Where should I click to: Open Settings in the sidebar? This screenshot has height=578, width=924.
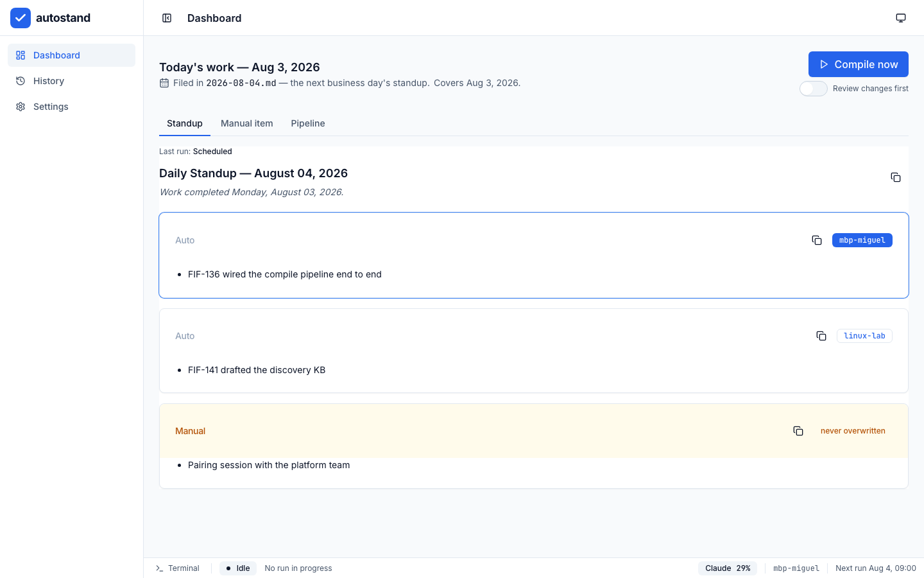pyautogui.click(x=71, y=107)
